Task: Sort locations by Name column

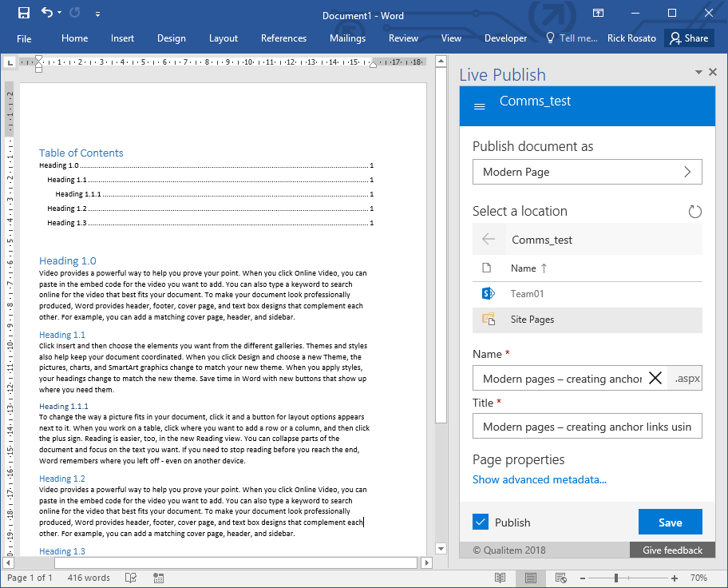Action: point(528,268)
